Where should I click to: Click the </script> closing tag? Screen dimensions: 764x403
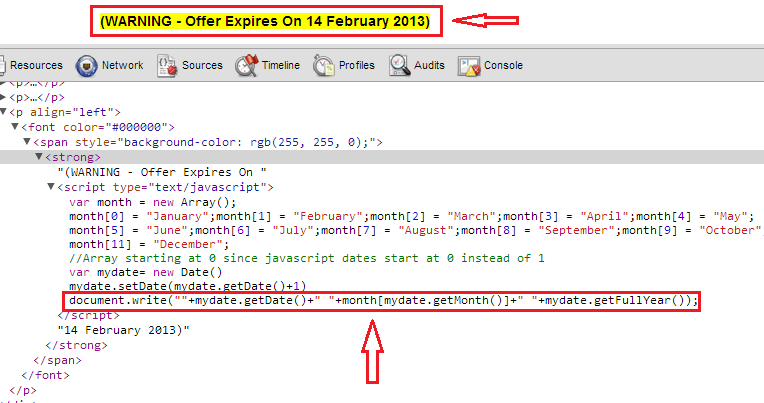[x=89, y=315]
